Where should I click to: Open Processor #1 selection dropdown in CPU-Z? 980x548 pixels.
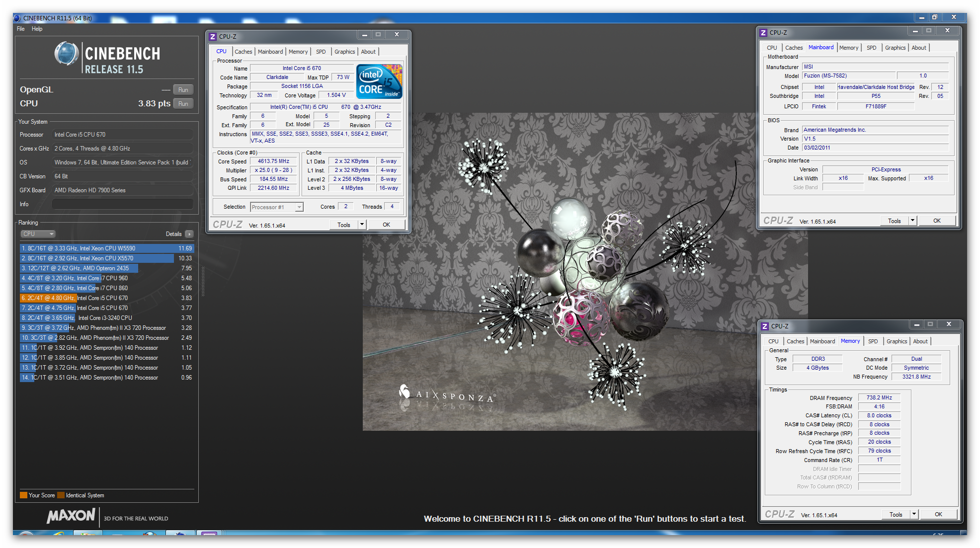277,207
